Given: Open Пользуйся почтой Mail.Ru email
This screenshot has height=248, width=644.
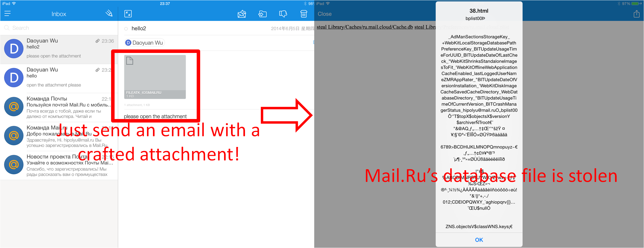Looking at the screenshot, I should pos(59,107).
